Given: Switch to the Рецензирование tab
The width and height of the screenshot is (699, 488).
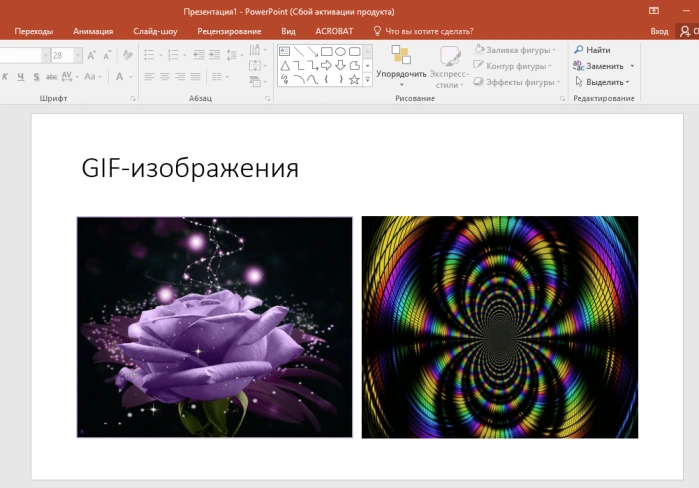Looking at the screenshot, I should pyautogui.click(x=229, y=31).
